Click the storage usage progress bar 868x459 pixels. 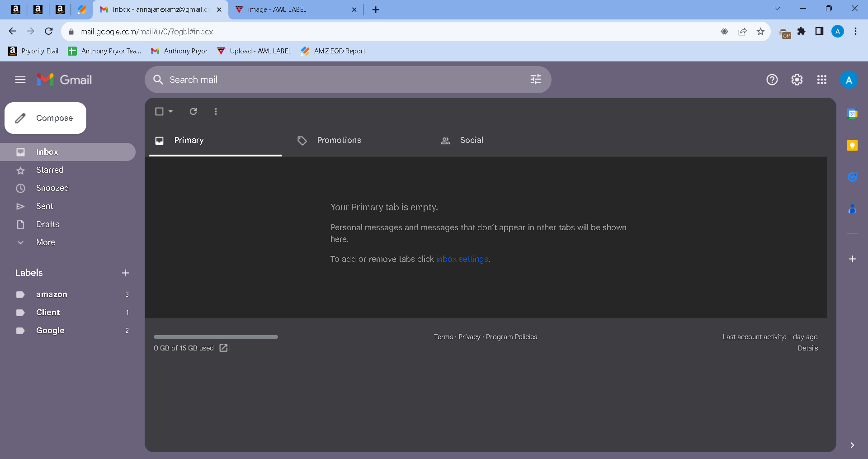[216, 337]
